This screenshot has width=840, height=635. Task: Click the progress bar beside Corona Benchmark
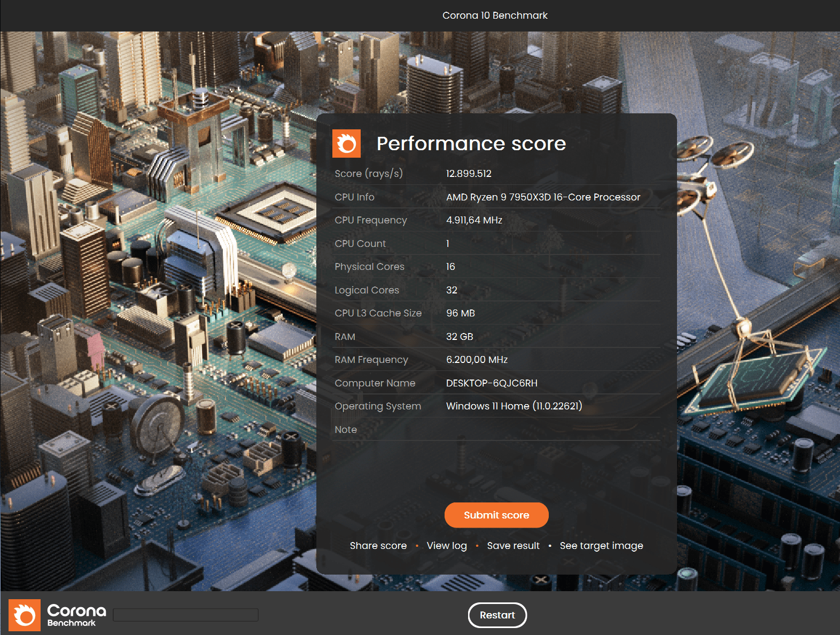pyautogui.click(x=186, y=615)
